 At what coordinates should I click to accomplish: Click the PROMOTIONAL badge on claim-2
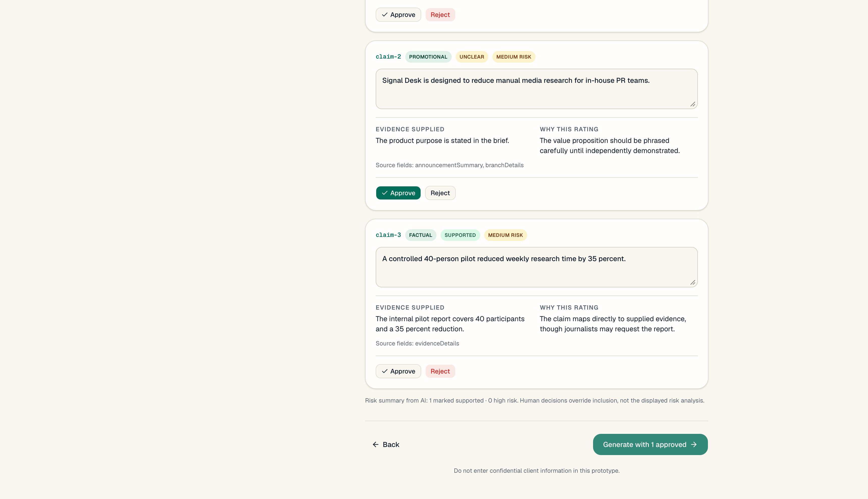click(x=428, y=57)
